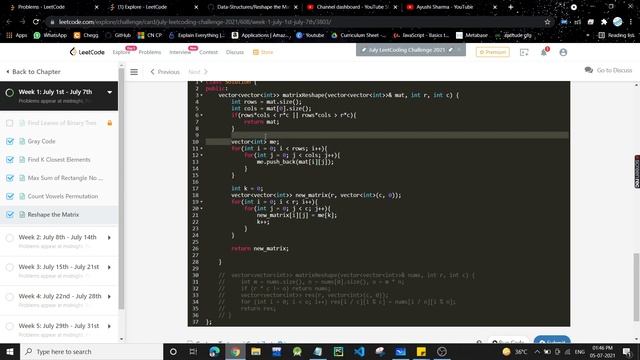Image resolution: width=640 pixels, height=360 pixels.
Task: Click Type here to search box
Action: tap(92, 351)
